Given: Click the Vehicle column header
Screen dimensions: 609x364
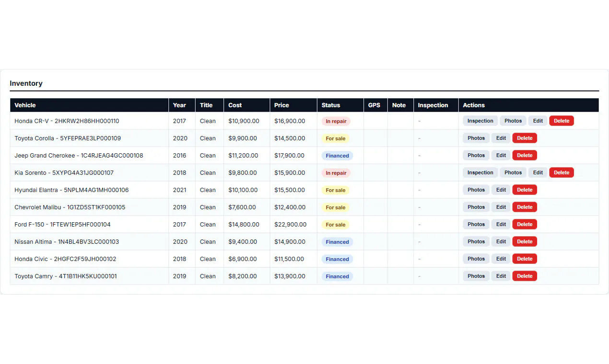Looking at the screenshot, I should pos(89,105).
